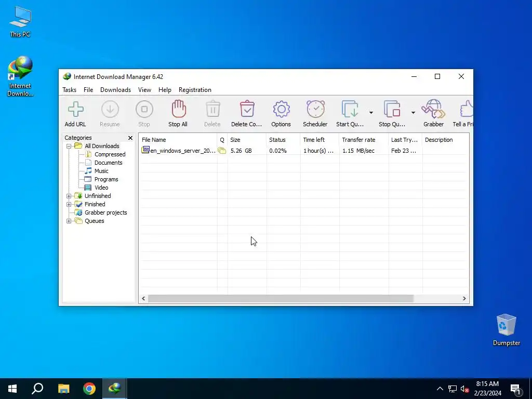Click the Add URL toolbar icon
This screenshot has height=399, width=532.
75,109
